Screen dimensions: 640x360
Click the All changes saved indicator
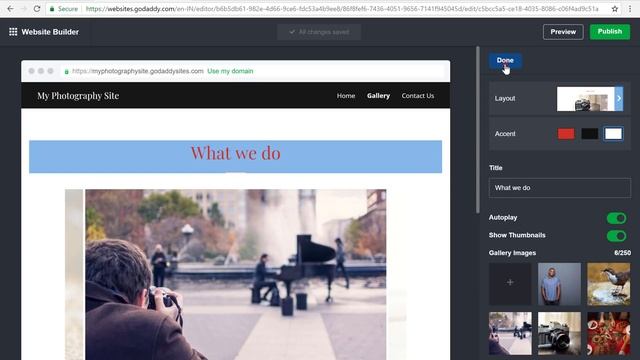coord(319,32)
